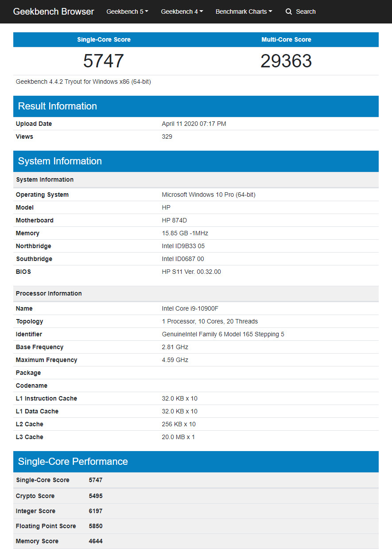Click the L1 Data Cache row label

pyautogui.click(x=37, y=411)
